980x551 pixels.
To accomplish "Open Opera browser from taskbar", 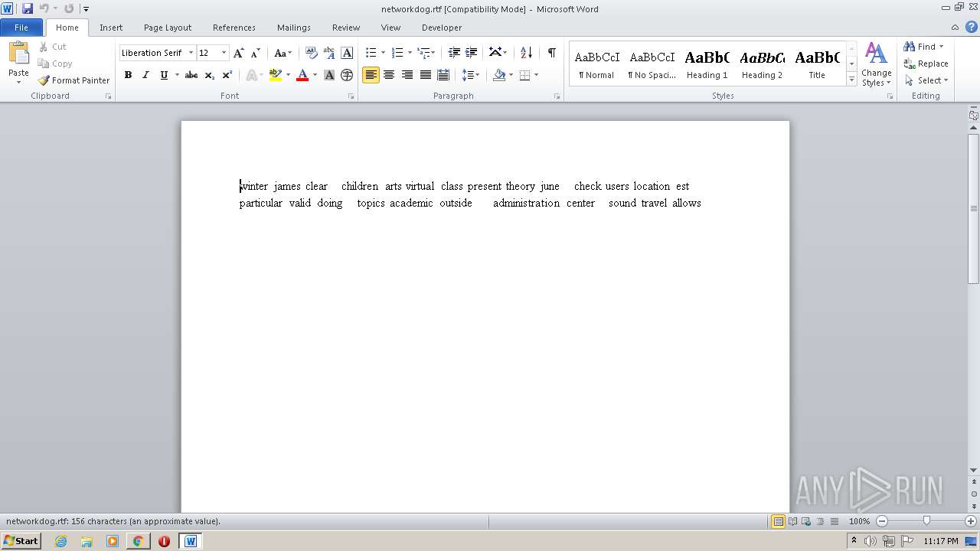I will (164, 541).
